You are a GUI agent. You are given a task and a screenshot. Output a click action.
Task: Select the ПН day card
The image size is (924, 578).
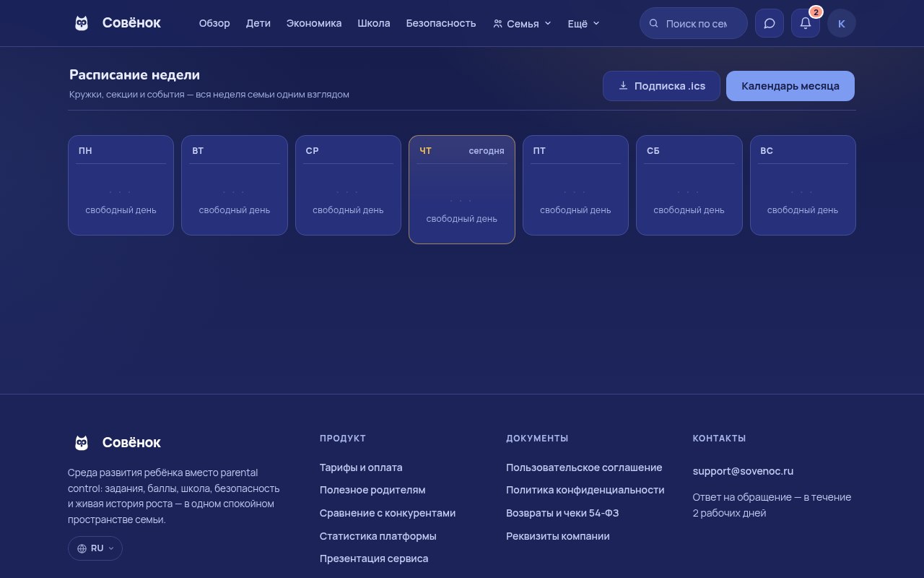pos(121,185)
